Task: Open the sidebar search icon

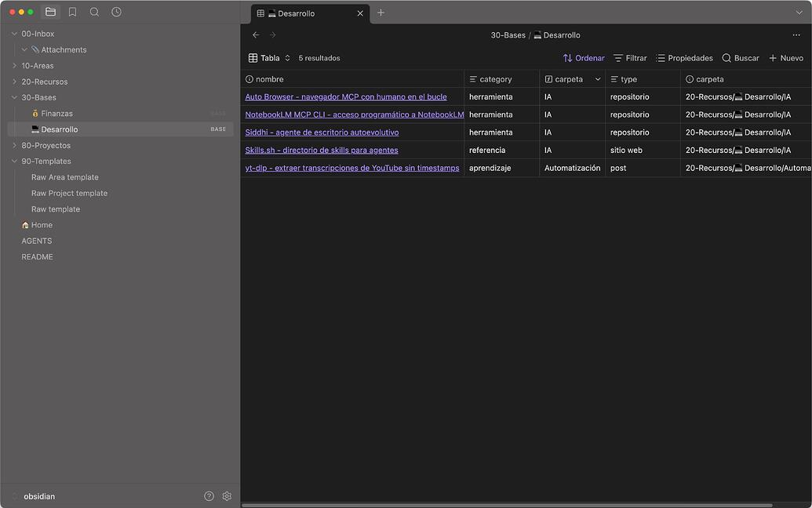Action: click(x=94, y=12)
